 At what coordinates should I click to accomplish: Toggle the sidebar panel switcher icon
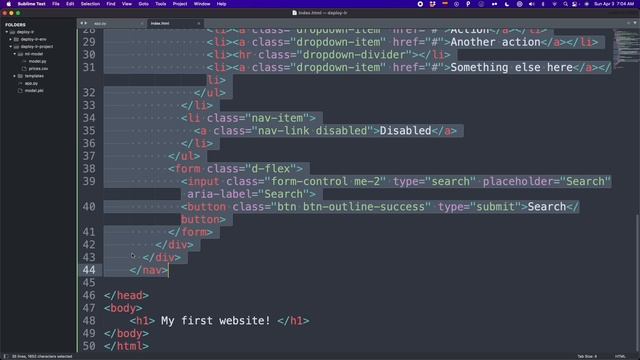(x=6, y=356)
